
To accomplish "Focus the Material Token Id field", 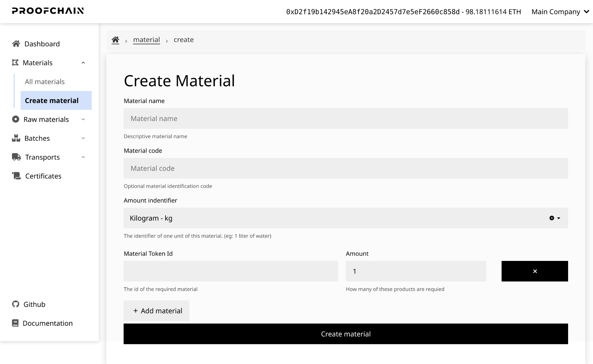I will tap(231, 271).
